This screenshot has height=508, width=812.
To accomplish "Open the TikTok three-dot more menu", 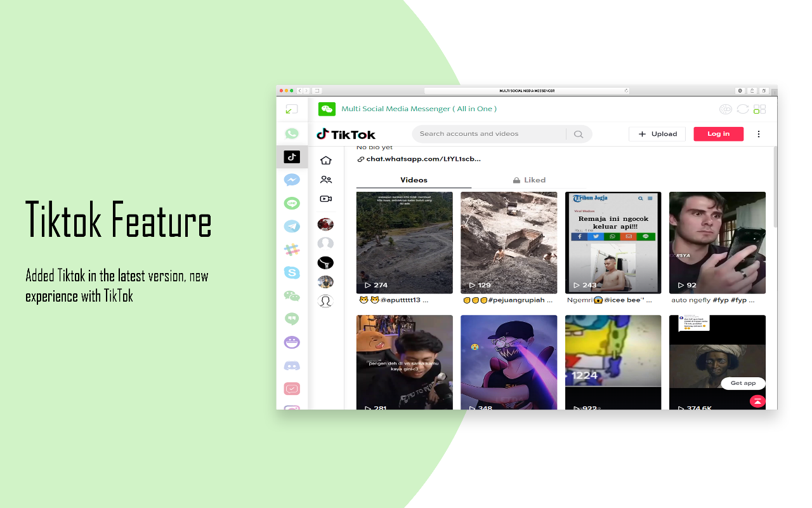I will (x=759, y=134).
